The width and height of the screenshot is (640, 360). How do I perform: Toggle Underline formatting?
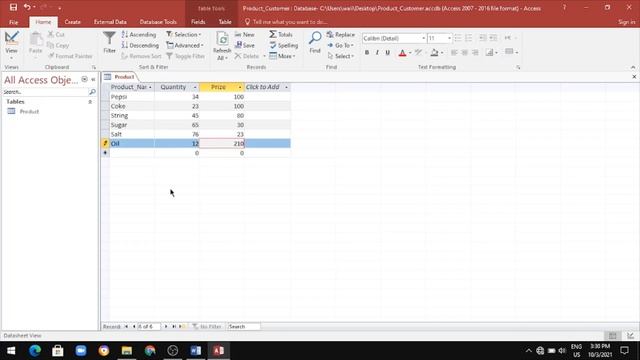388,52
